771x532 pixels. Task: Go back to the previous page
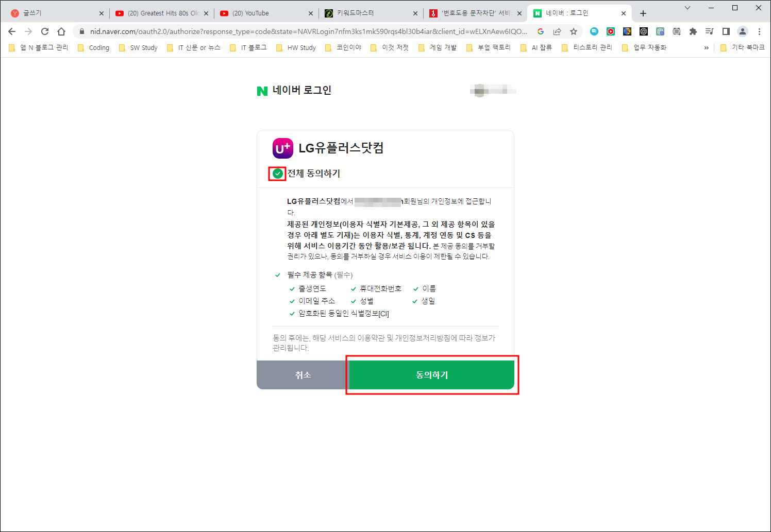(x=12, y=31)
